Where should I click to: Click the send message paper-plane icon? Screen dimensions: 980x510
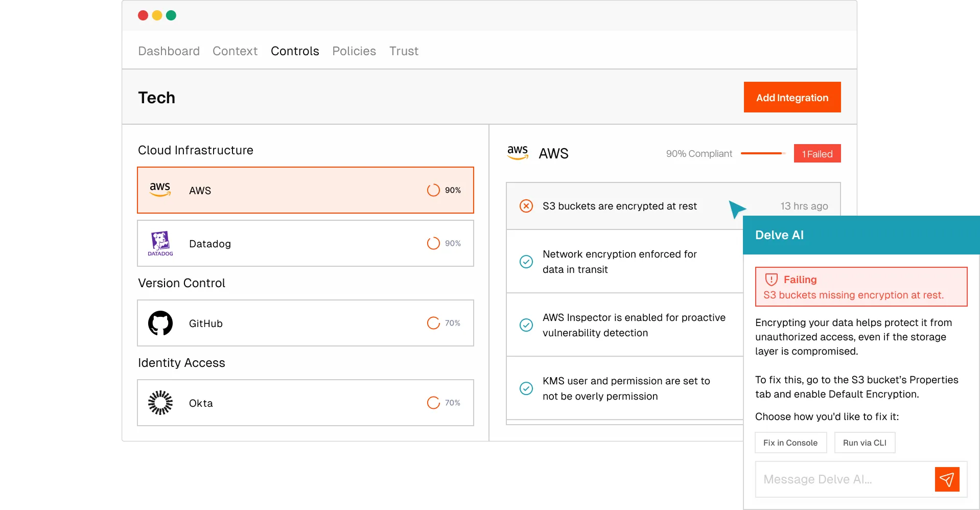[947, 479]
